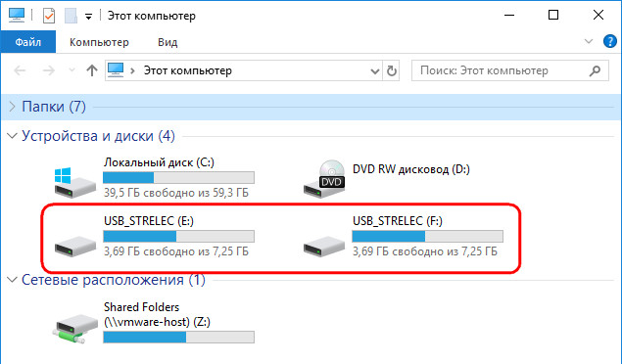622x364 pixels.
Task: Click the Properties quick access toolbar icon
Action: point(49,16)
